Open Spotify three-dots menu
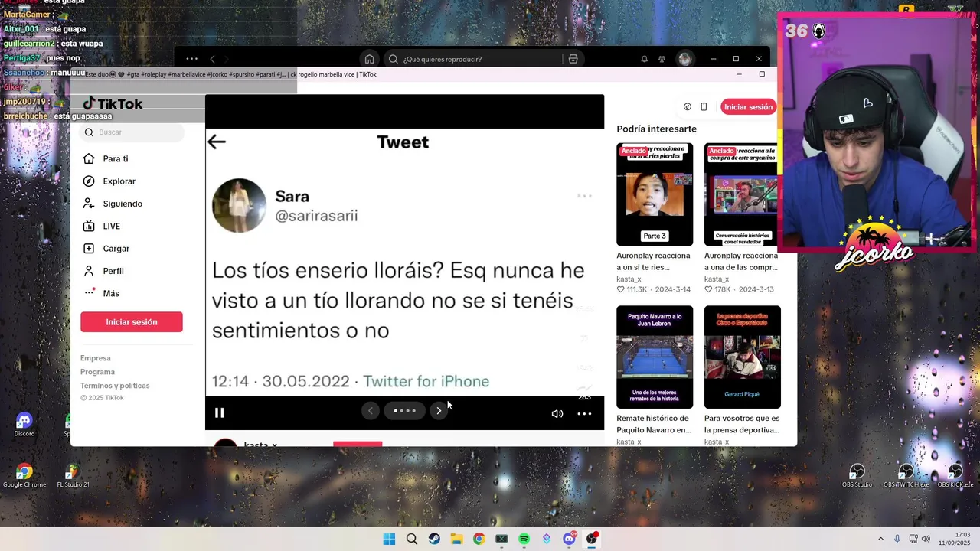 (x=191, y=59)
